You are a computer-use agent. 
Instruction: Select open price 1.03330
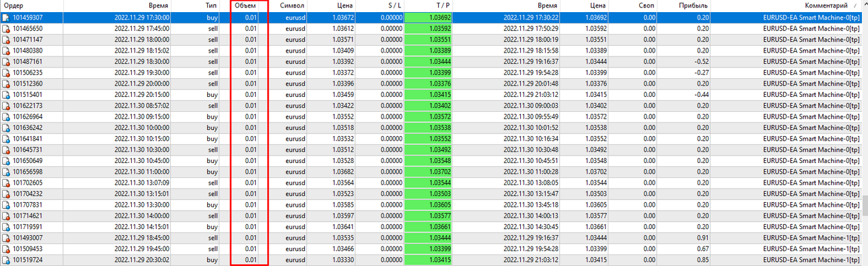(343, 259)
